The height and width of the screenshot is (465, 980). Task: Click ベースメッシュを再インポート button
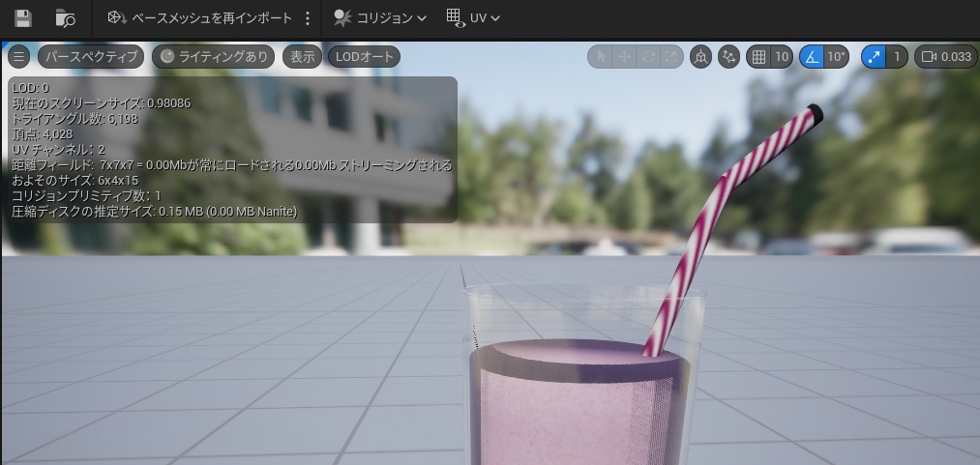click(200, 18)
